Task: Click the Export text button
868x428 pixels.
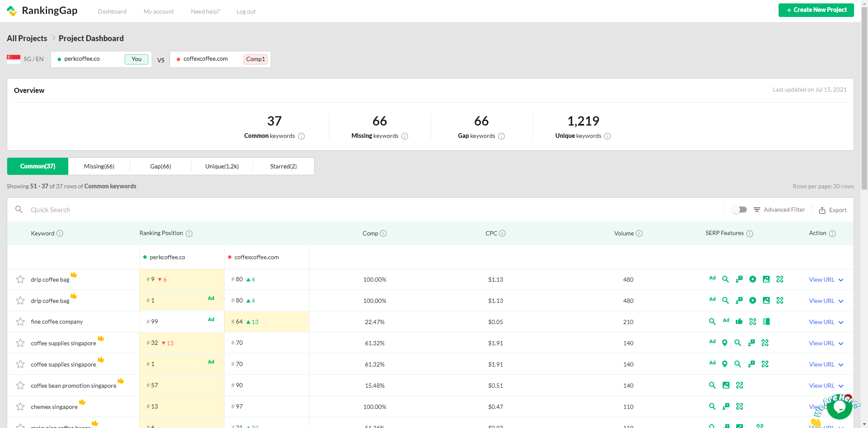Action: 838,210
